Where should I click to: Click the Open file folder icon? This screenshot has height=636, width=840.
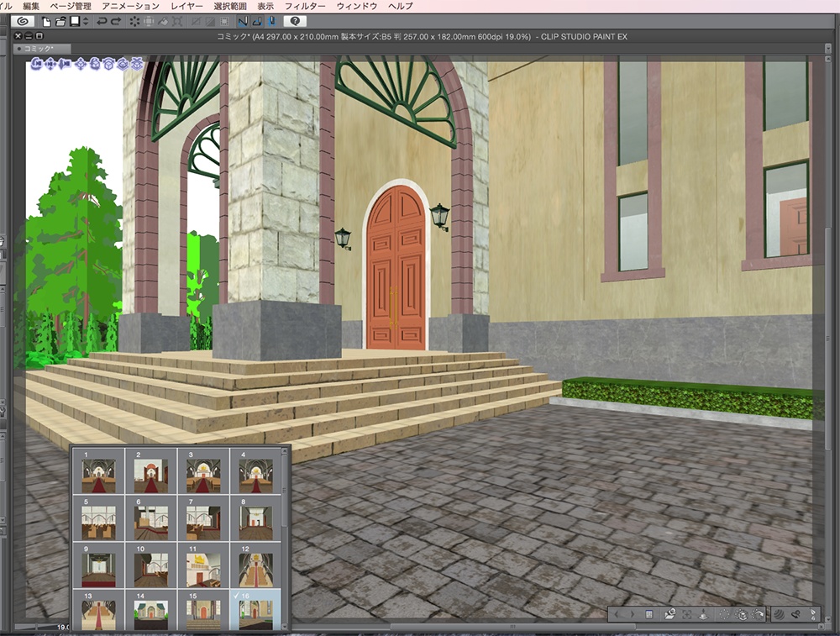60,22
